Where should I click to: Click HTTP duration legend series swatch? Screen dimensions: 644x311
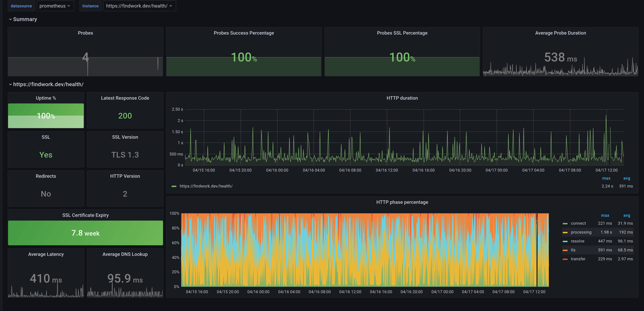(174, 186)
